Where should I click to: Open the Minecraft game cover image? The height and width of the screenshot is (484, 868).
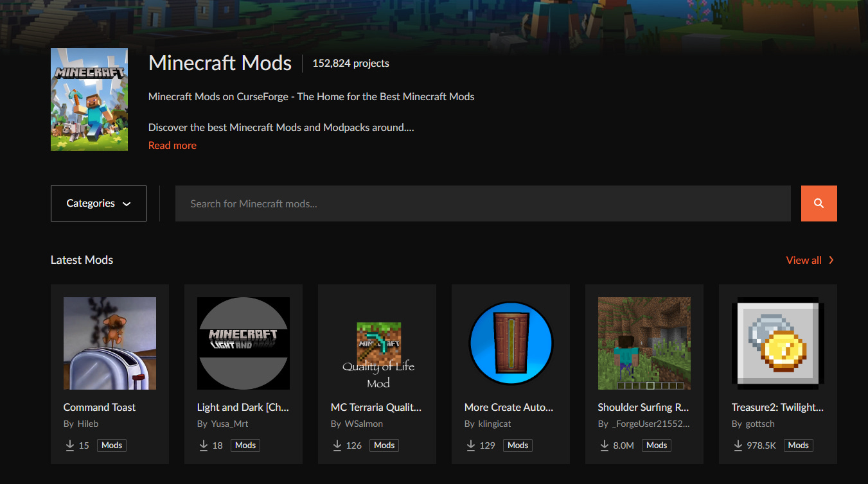(89, 99)
